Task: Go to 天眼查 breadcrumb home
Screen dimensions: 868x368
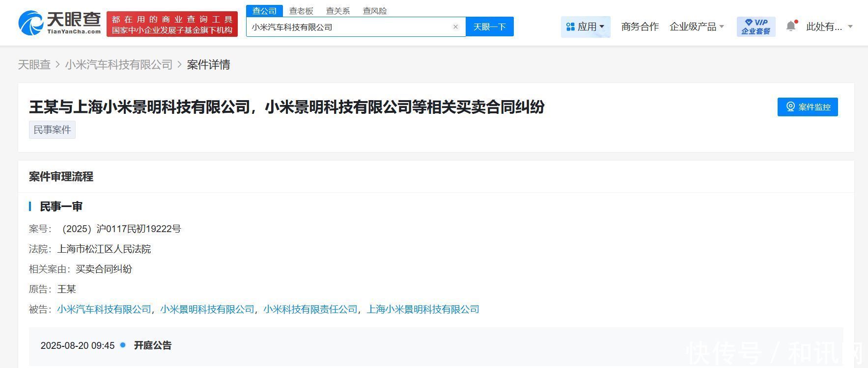Action: point(34,65)
